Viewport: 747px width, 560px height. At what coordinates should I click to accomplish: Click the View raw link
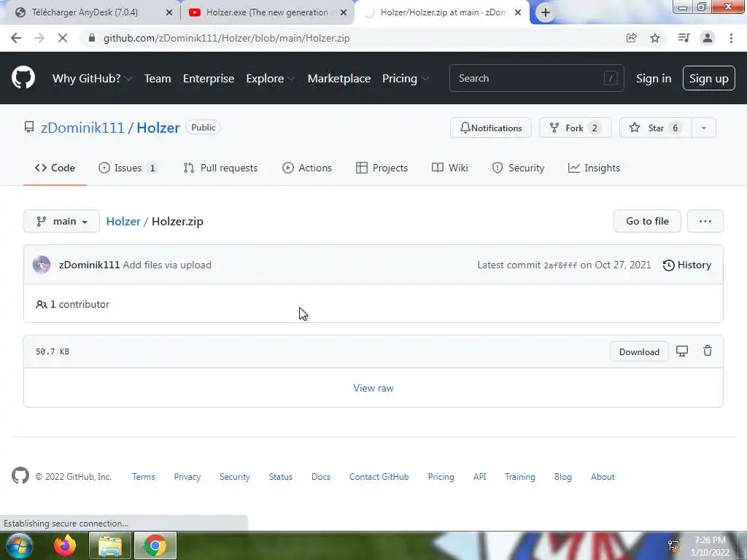[373, 388]
